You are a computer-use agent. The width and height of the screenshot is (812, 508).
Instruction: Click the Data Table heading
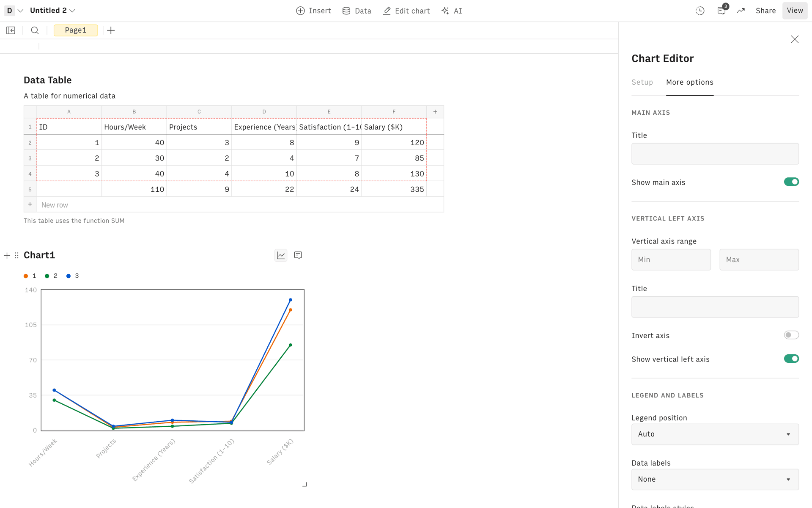coord(47,80)
